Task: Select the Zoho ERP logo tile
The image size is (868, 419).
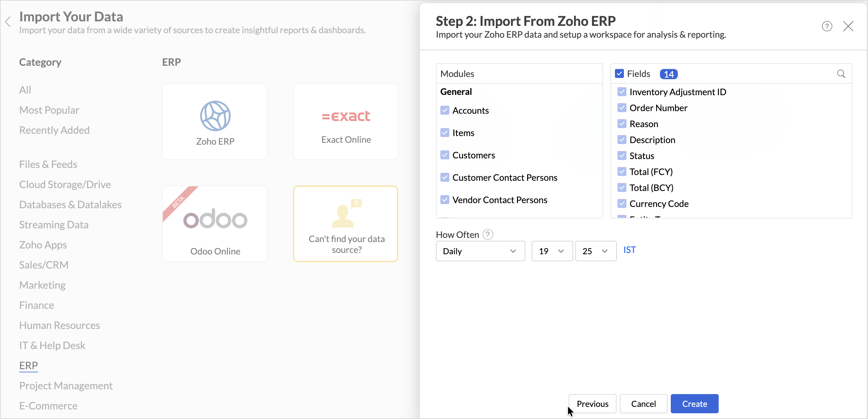Action: [215, 122]
